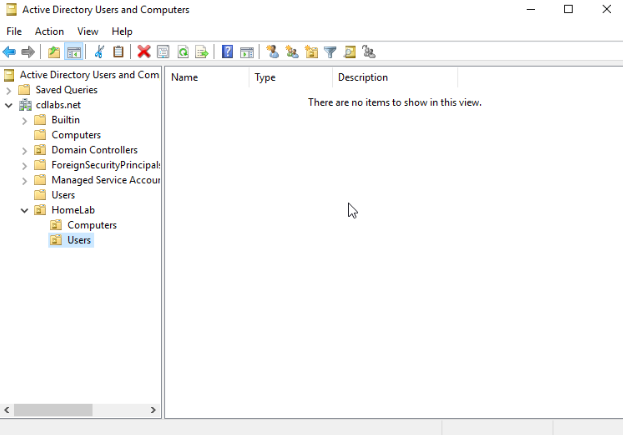This screenshot has height=435, width=623.
Task: Collapse the cdlabs.net domain node
Action: [x=9, y=105]
